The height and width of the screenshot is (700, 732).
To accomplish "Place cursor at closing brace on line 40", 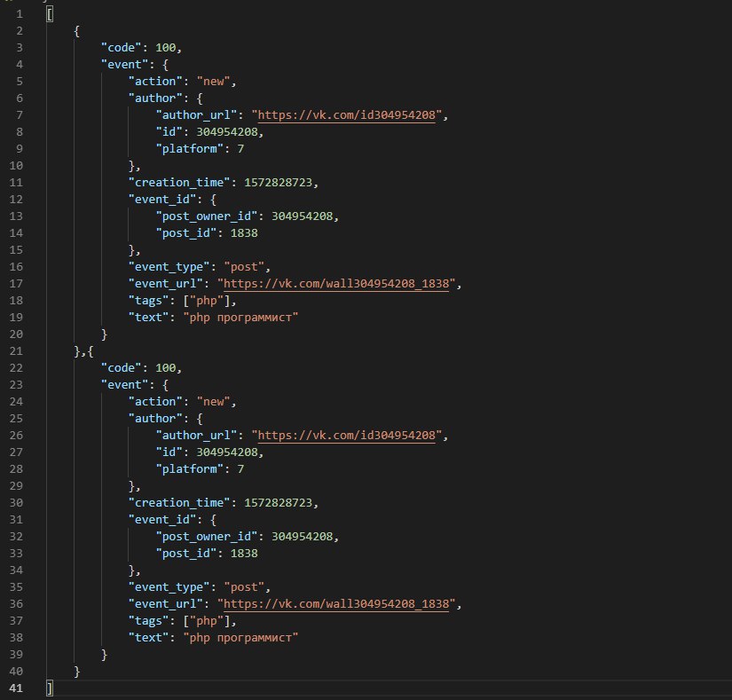I will coord(77,671).
